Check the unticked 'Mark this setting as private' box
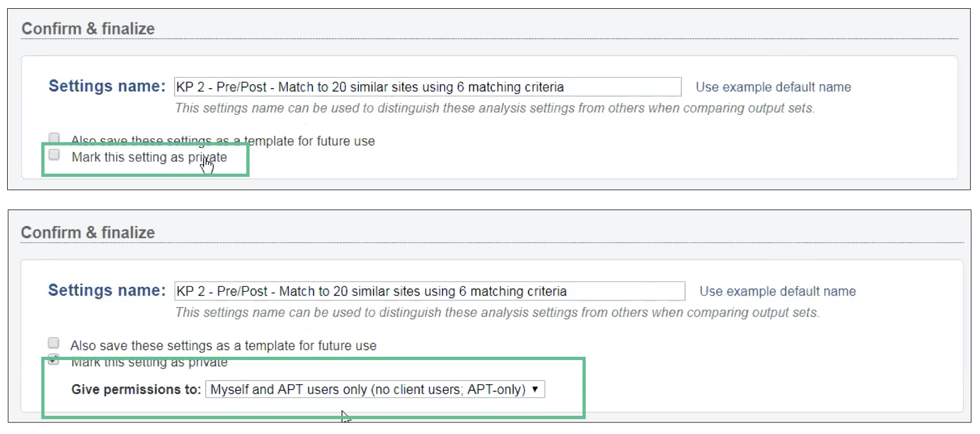 point(54,155)
